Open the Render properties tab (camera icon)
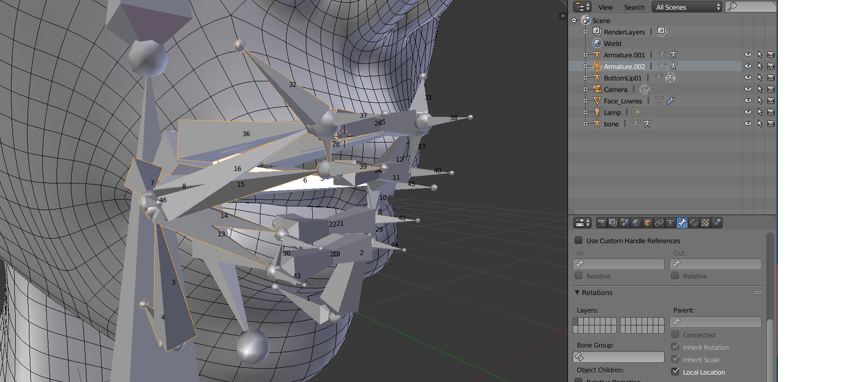 click(602, 223)
